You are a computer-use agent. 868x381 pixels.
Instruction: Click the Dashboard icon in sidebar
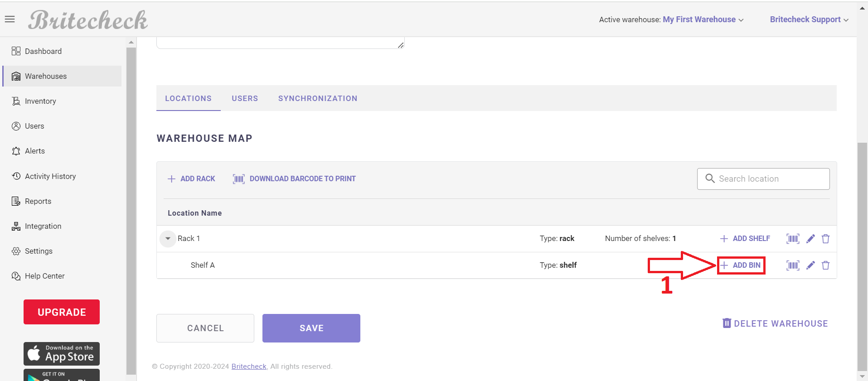16,51
